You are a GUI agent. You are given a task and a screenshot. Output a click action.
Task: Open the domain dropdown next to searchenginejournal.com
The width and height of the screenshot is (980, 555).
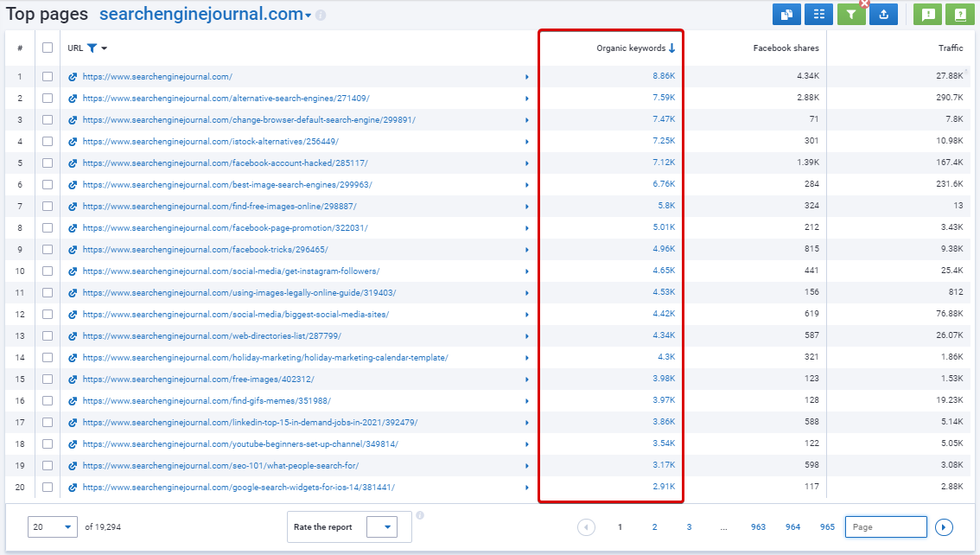coord(308,14)
